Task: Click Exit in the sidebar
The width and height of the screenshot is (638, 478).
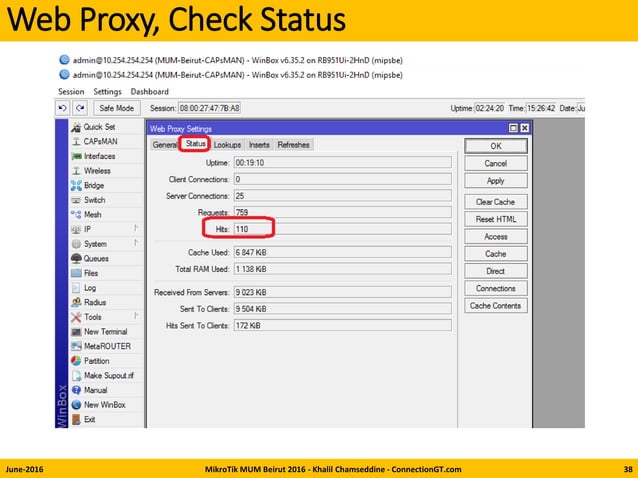Action: tap(107, 420)
